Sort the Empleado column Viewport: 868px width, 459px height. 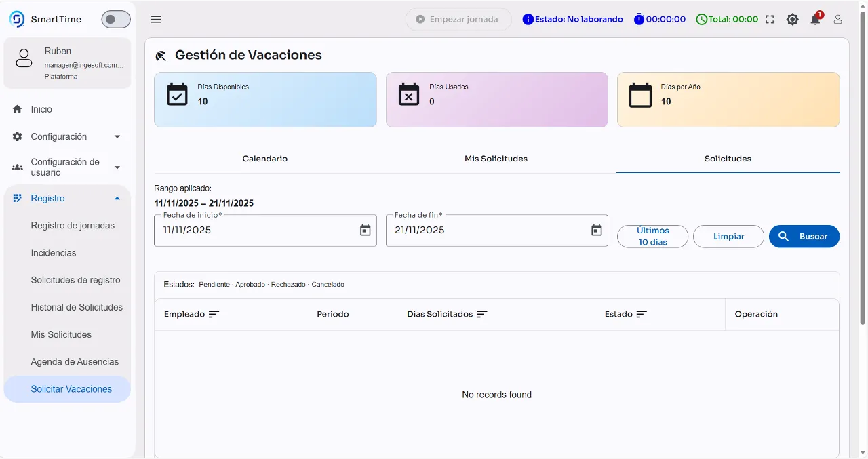214,314
